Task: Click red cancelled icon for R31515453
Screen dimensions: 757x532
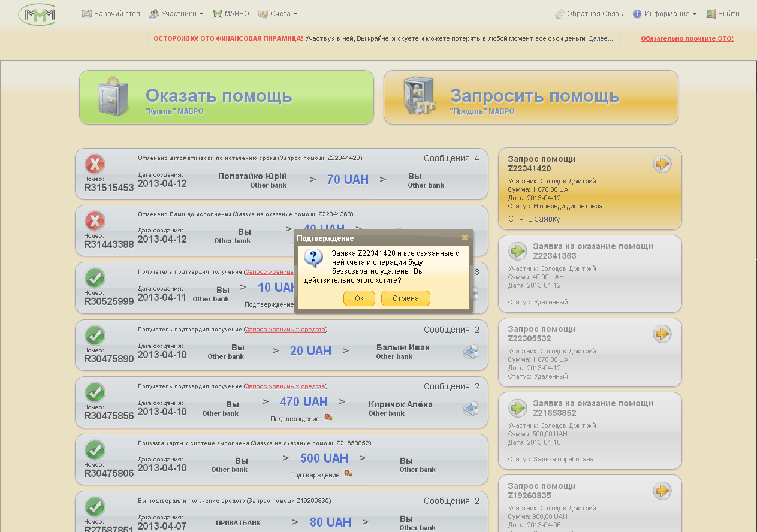Action: (x=95, y=164)
